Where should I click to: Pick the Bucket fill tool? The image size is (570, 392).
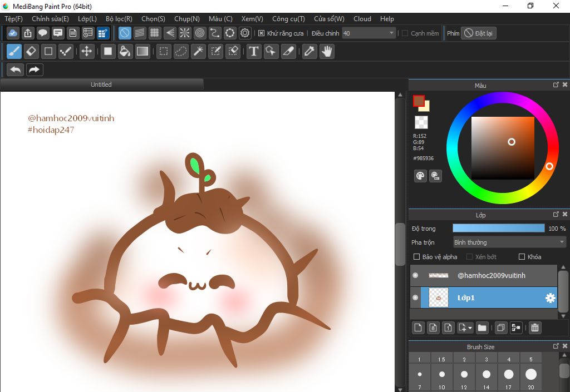[125, 51]
